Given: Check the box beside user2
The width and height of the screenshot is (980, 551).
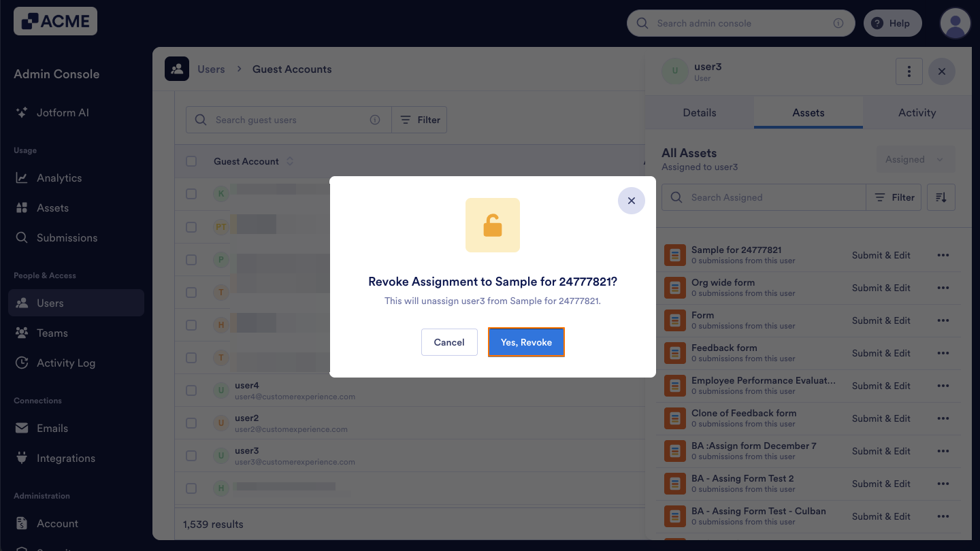Looking at the screenshot, I should point(191,422).
